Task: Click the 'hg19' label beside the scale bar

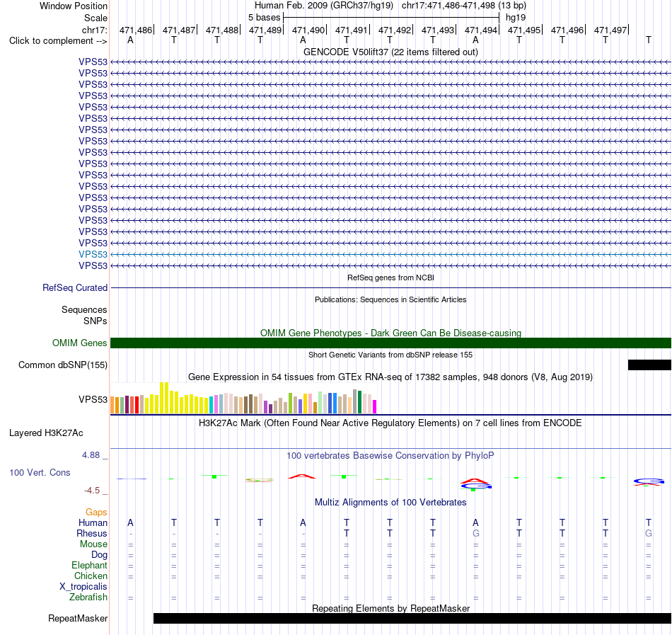Action: [516, 18]
